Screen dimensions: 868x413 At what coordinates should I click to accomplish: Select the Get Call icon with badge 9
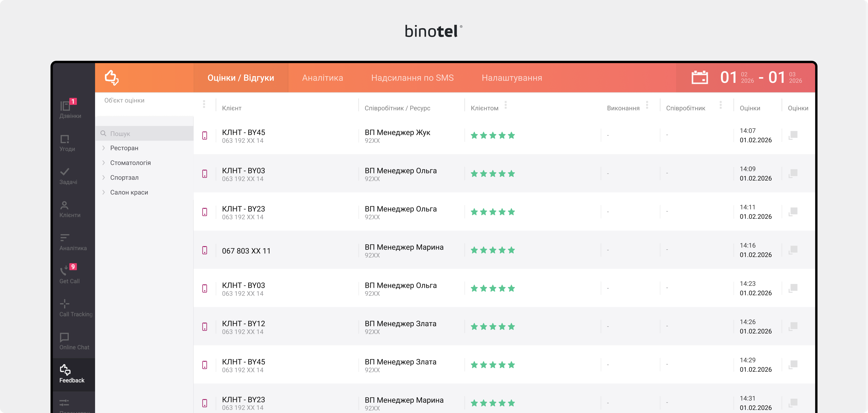(x=65, y=271)
